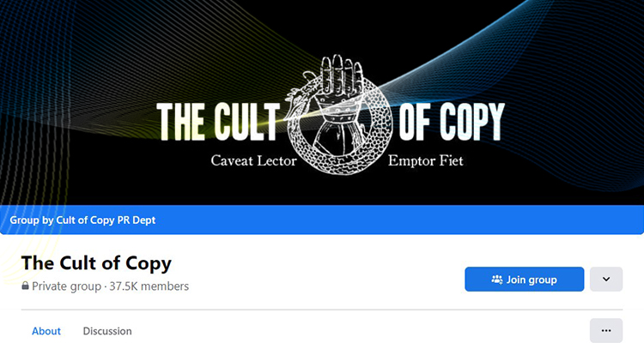Open the three-dot more options menu
The width and height of the screenshot is (644, 343).
606,331
